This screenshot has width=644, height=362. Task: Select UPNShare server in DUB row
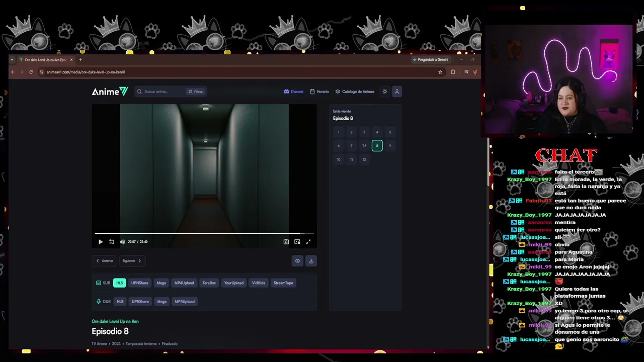(x=140, y=302)
